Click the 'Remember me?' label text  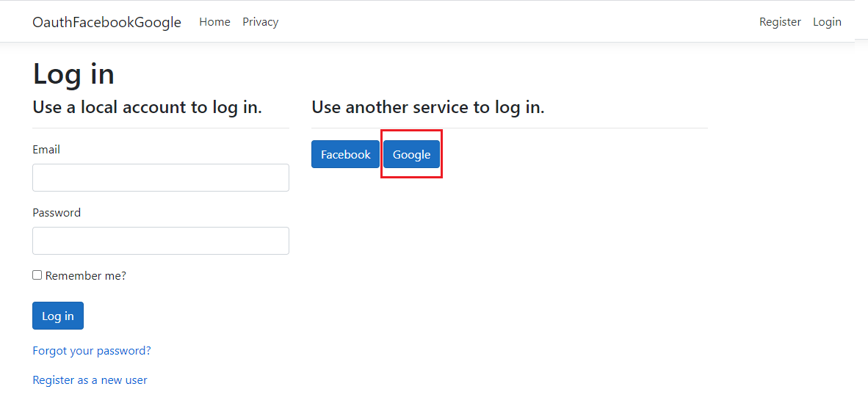click(x=86, y=276)
